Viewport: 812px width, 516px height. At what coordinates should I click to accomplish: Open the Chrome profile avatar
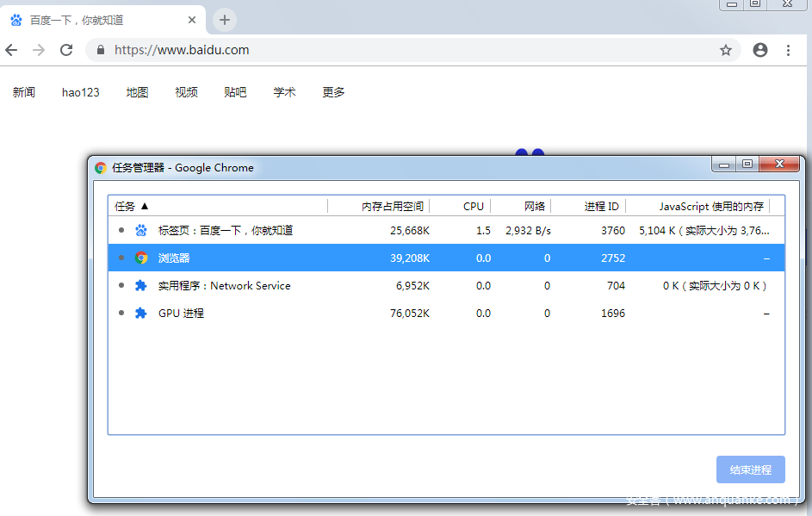[x=760, y=50]
